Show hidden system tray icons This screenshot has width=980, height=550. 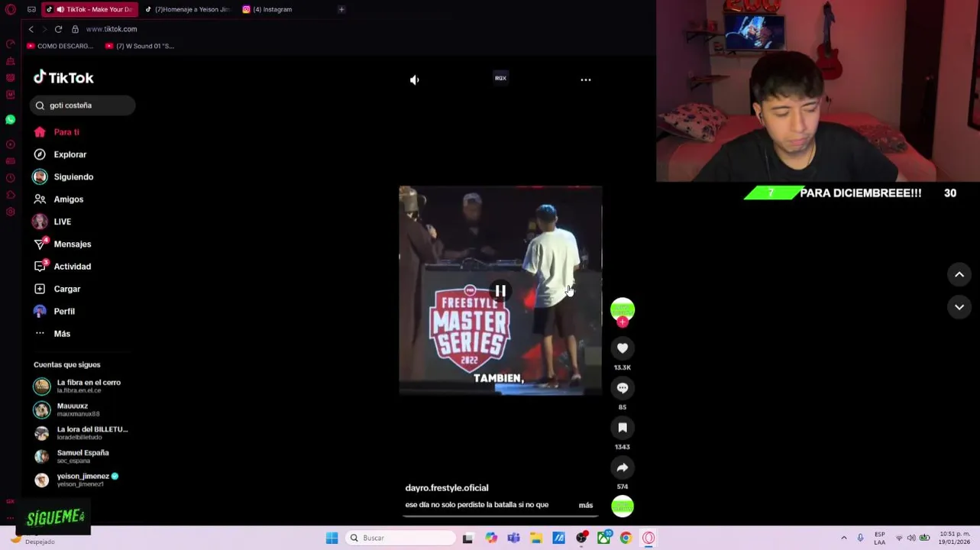(843, 538)
